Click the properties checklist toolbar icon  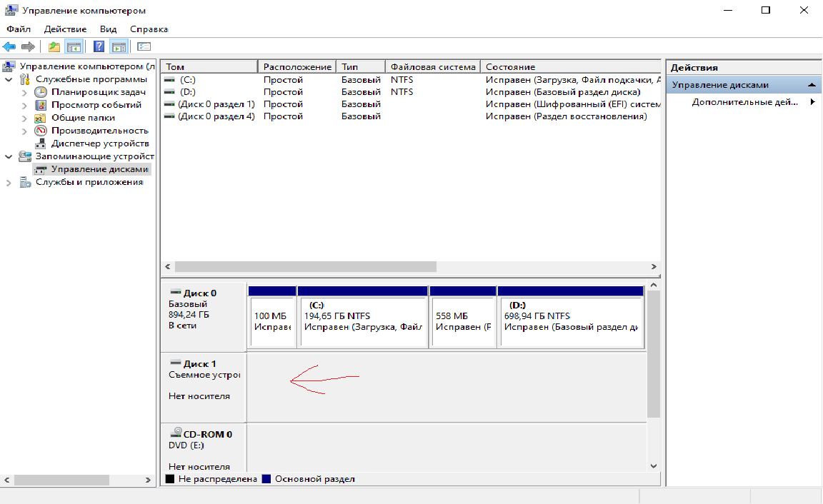(x=144, y=46)
